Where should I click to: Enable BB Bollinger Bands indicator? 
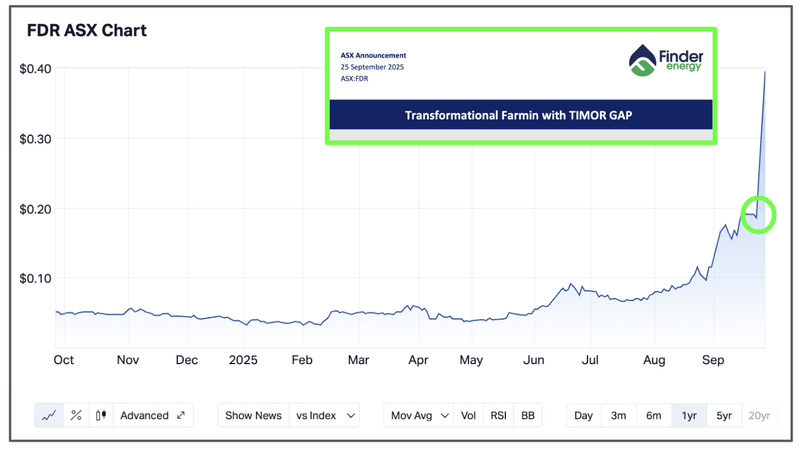coord(528,415)
